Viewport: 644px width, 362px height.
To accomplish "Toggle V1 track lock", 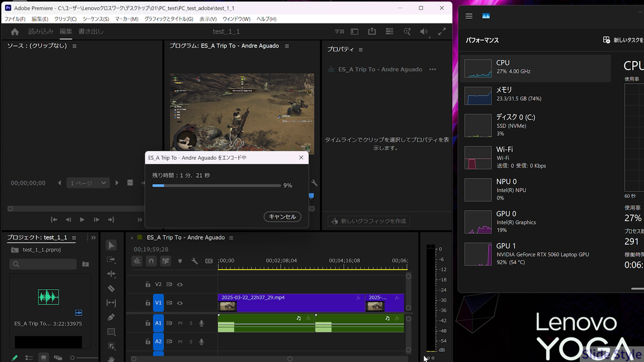I will pyautogui.click(x=148, y=303).
